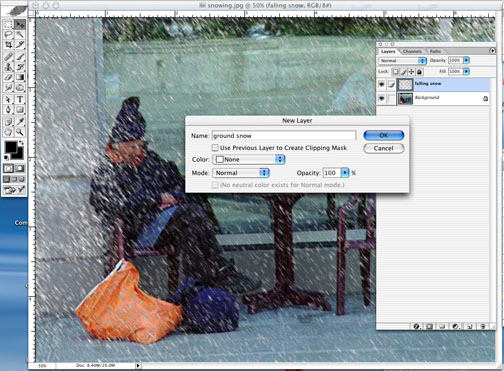Viewport: 504px width, 371px height.
Task: Click the Adobe feather logo atop toolbox
Action: coord(14,11)
